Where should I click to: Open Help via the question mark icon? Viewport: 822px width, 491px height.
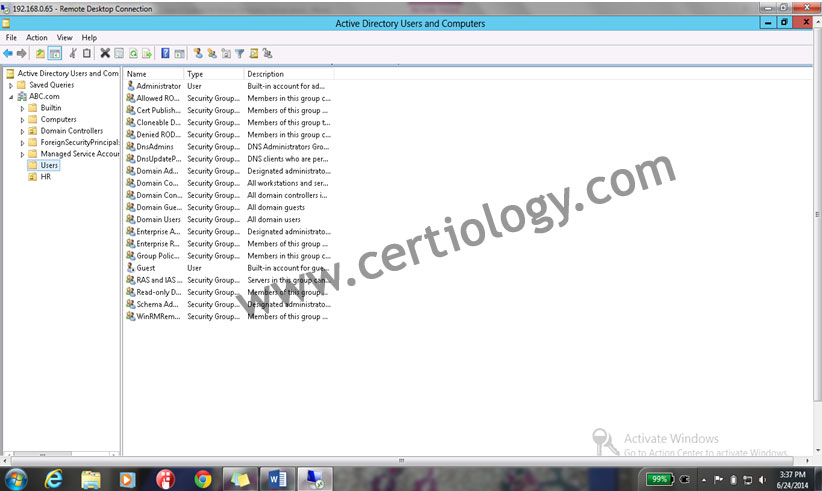pyautogui.click(x=165, y=53)
